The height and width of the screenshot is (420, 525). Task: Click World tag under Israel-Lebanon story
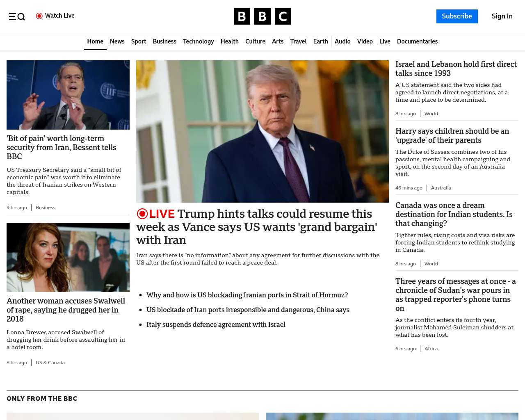pyautogui.click(x=431, y=114)
